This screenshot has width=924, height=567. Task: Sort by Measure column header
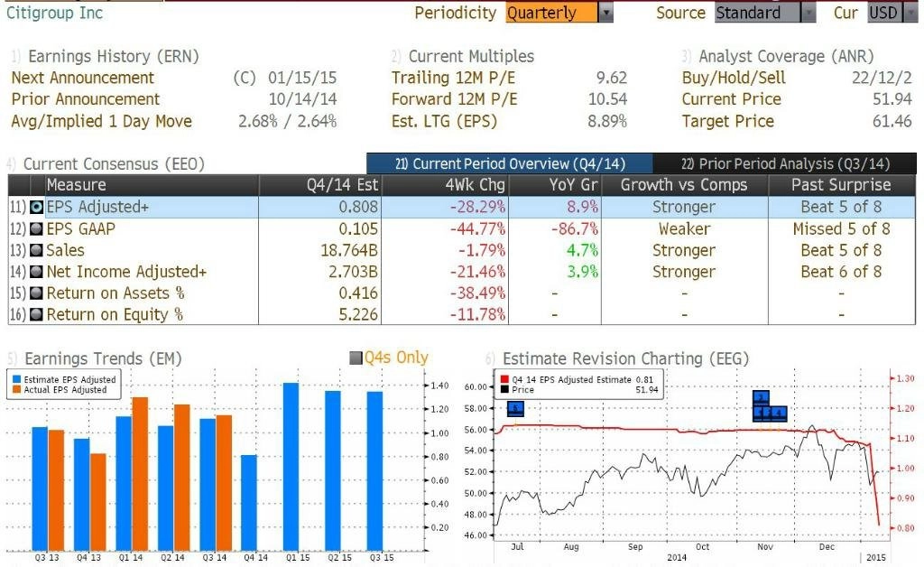pos(152,185)
